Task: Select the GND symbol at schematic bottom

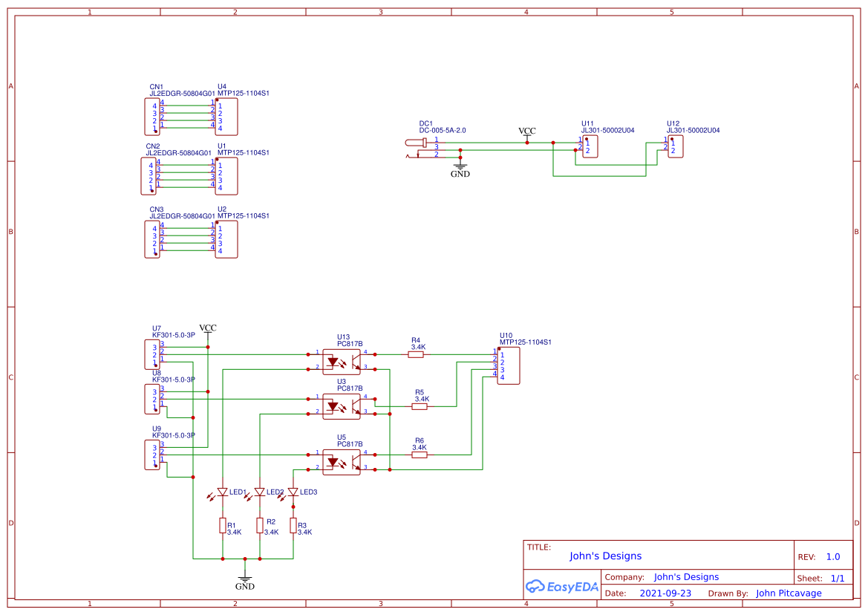Action: tap(245, 578)
